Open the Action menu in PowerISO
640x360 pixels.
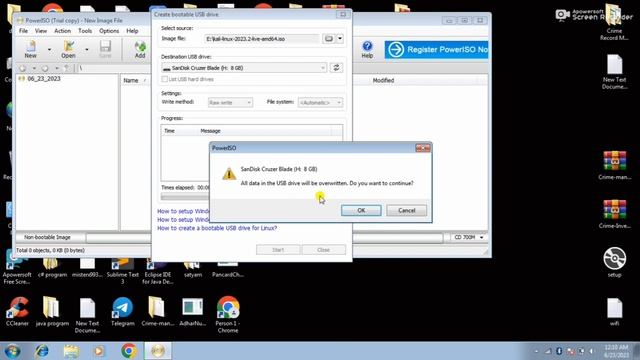tap(62, 31)
